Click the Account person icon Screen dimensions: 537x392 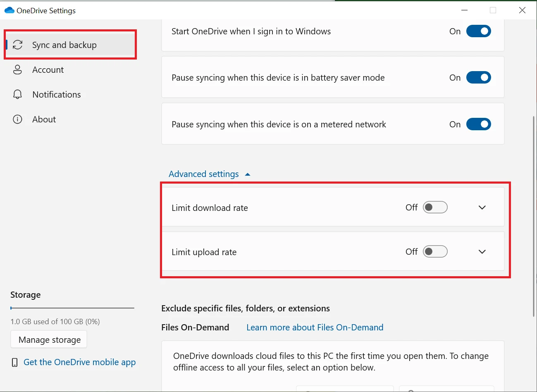[17, 69]
